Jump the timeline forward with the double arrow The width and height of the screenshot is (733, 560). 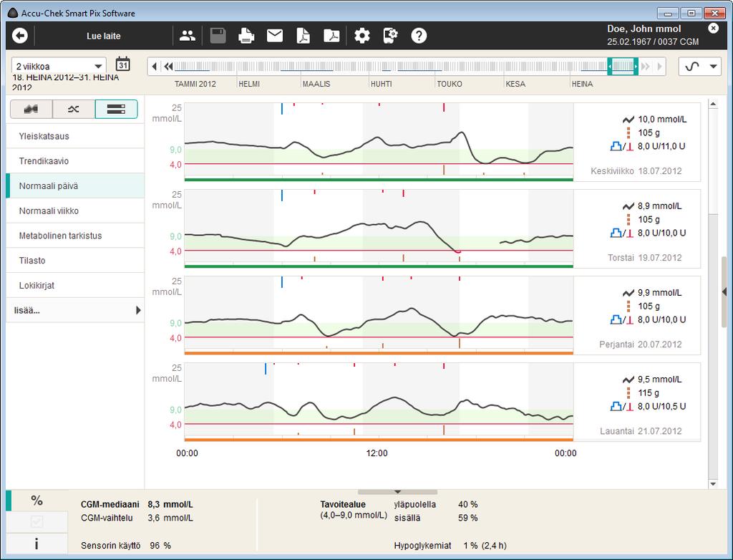click(x=646, y=67)
